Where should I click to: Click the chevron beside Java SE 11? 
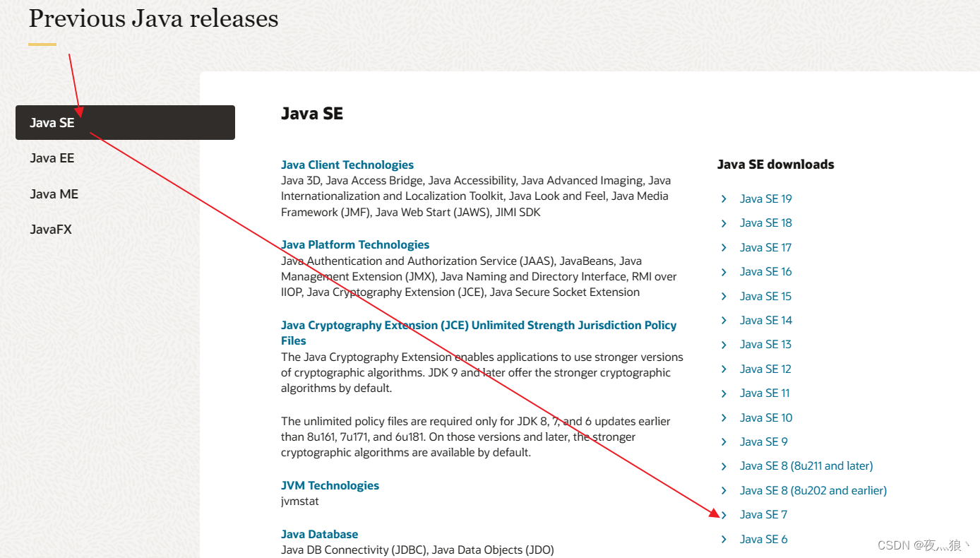pos(724,393)
